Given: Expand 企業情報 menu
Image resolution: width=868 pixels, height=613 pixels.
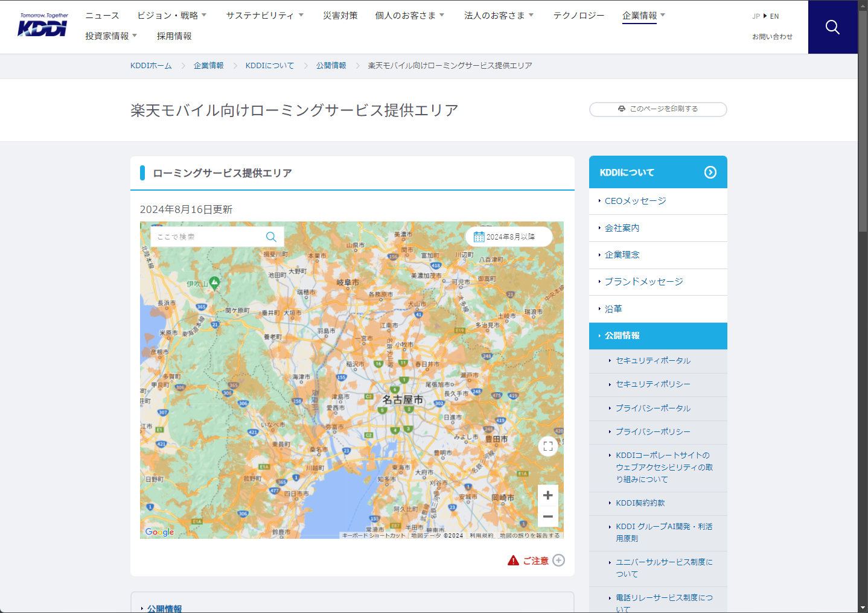Looking at the screenshot, I should click(643, 16).
